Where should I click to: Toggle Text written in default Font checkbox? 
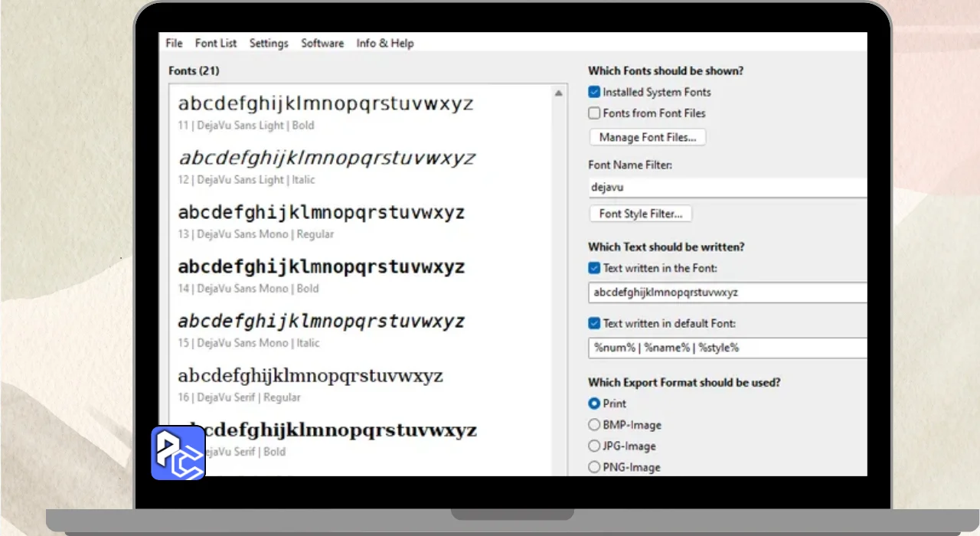point(594,323)
